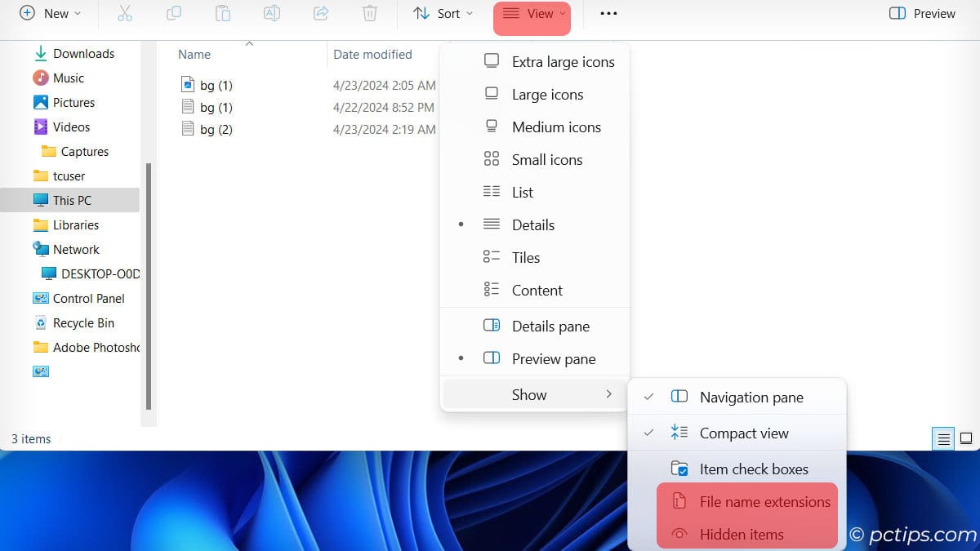Click the Preview button at top right
Viewport: 980px width, 551px height.
coord(921,13)
